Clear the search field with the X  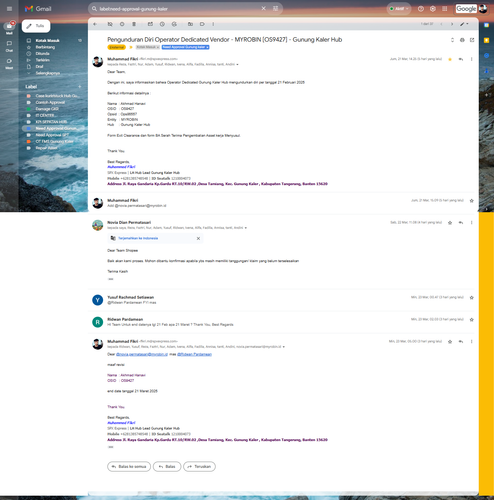[x=263, y=8]
